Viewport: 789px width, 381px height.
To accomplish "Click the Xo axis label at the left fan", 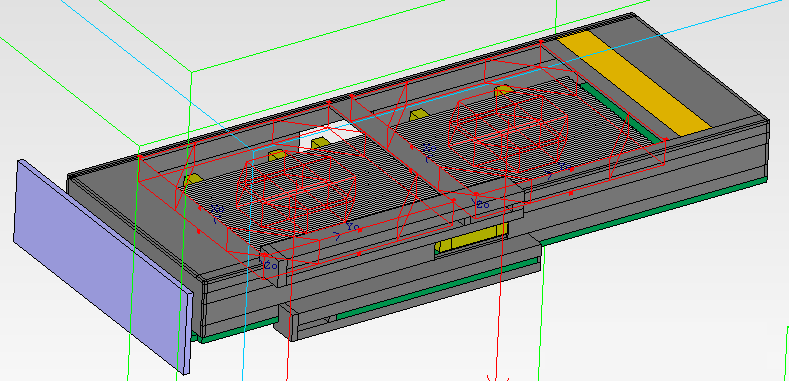I will tap(217, 208).
